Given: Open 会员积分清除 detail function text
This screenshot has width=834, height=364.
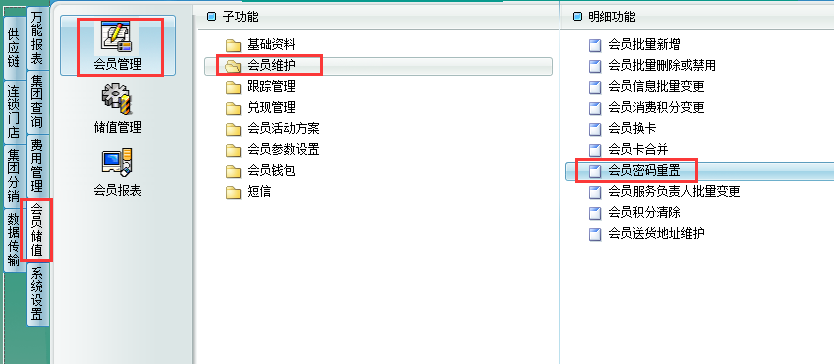Looking at the screenshot, I should (644, 213).
